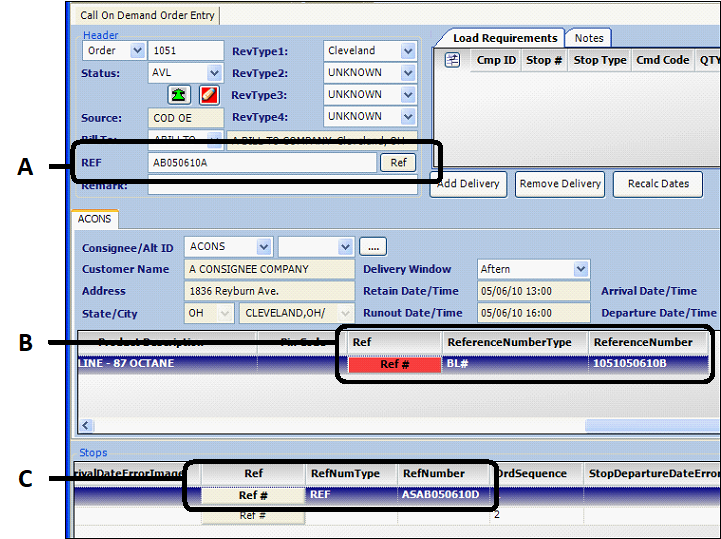Select the Call On Demand Order Entry tab
This screenshot has height=539, width=721.
pyautogui.click(x=147, y=15)
